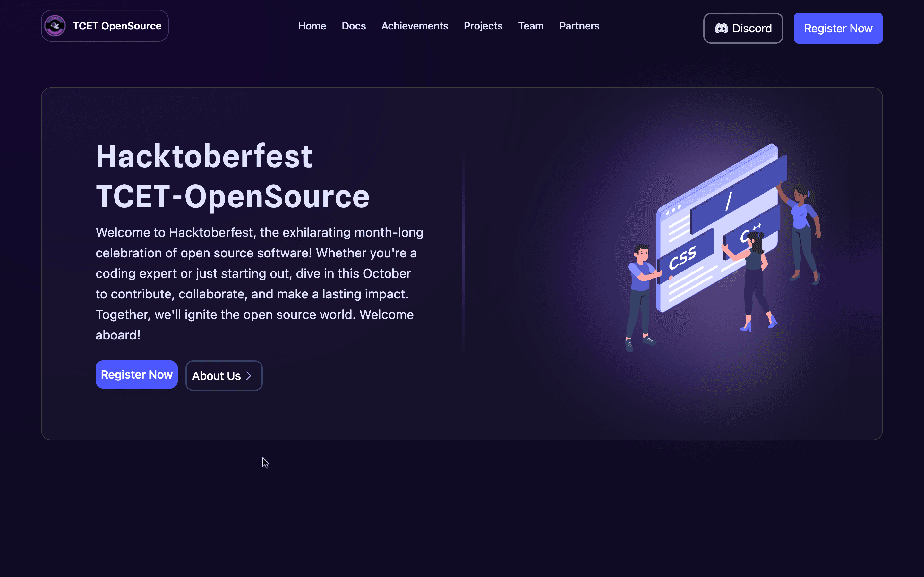Image resolution: width=924 pixels, height=577 pixels.
Task: View the Team page
Action: [531, 26]
